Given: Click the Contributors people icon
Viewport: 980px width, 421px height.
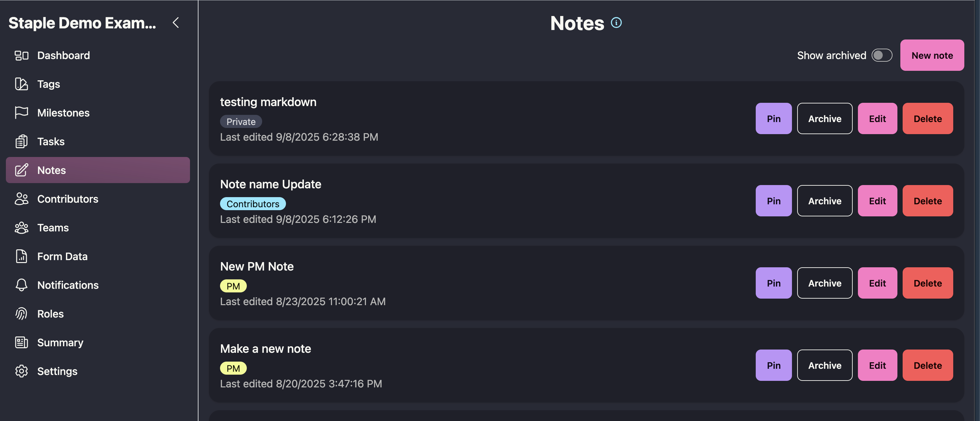Looking at the screenshot, I should point(21,199).
